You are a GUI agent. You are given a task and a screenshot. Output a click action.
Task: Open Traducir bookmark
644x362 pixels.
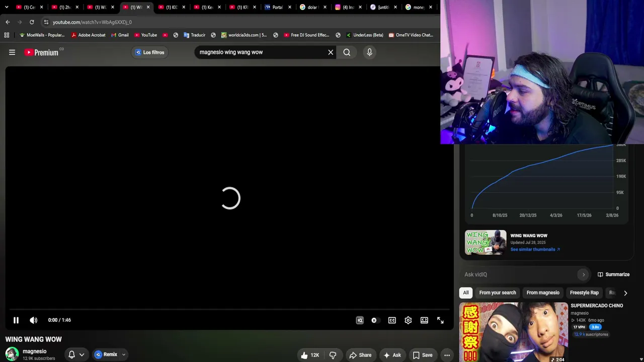(195, 35)
